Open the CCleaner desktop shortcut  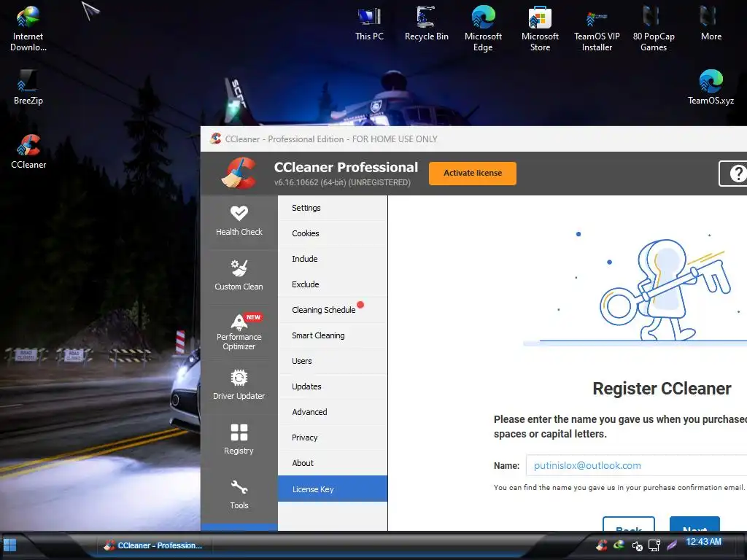28,152
